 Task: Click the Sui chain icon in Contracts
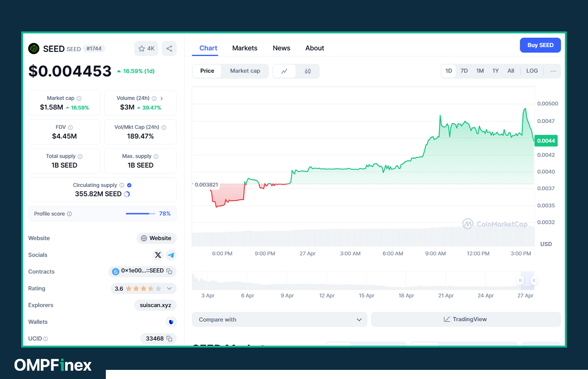point(115,271)
